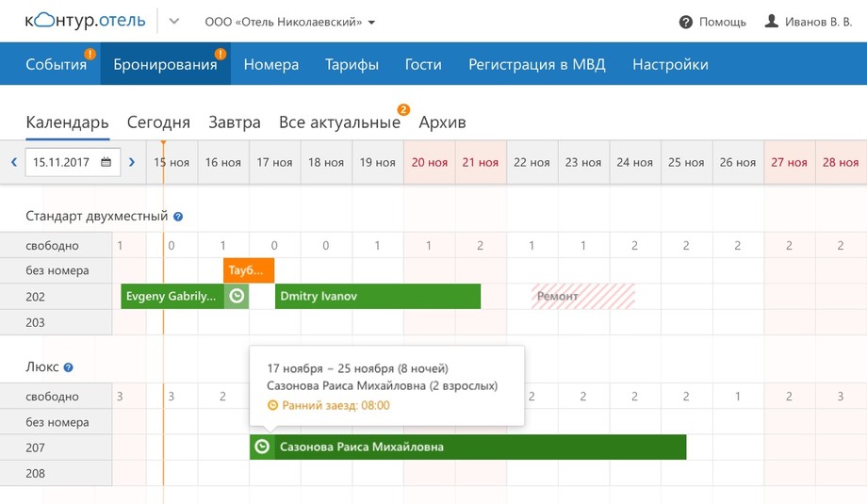Click the calendar icon in date field

pos(106,162)
